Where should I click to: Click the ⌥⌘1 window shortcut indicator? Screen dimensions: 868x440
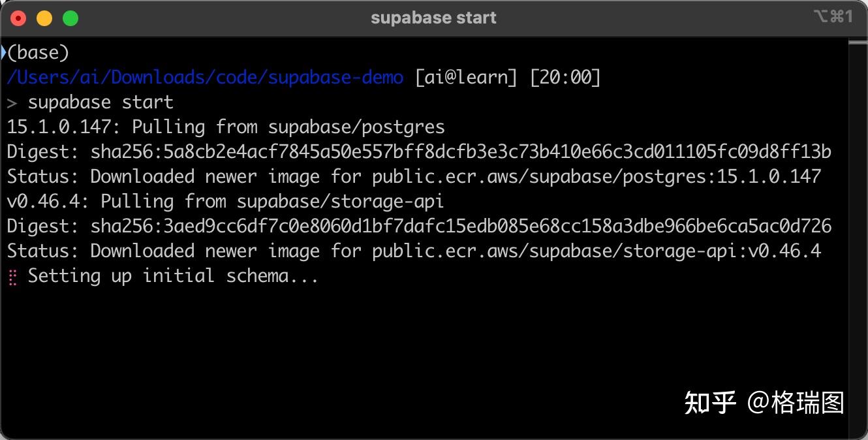(x=833, y=17)
